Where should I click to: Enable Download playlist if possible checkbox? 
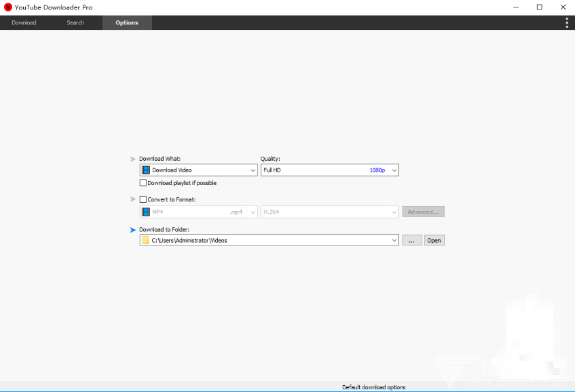[x=143, y=183]
